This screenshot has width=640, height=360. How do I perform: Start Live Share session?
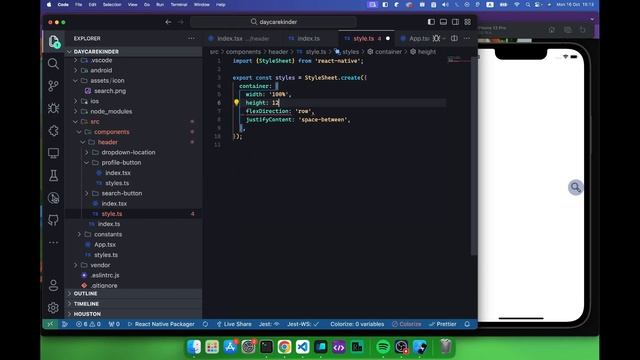(234, 324)
